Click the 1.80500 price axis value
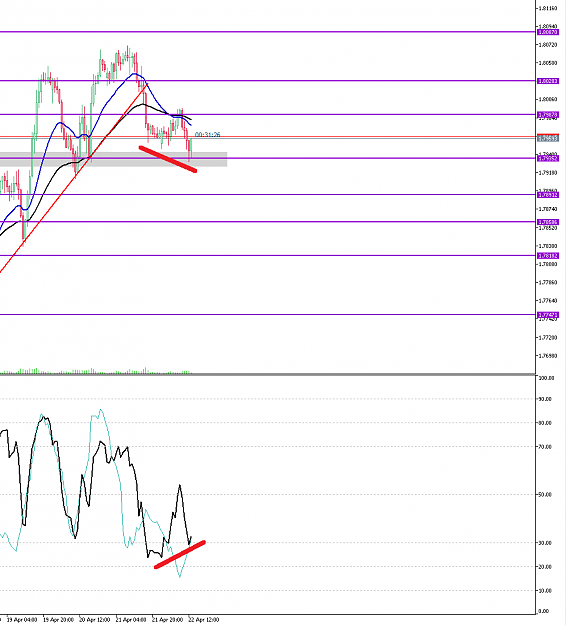The height and width of the screenshot is (625, 566). point(548,63)
